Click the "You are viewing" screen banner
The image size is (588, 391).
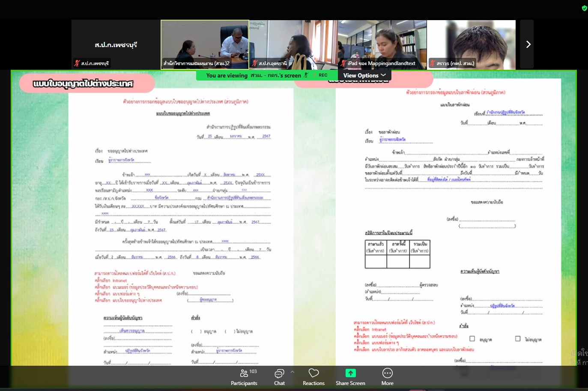[x=253, y=75]
